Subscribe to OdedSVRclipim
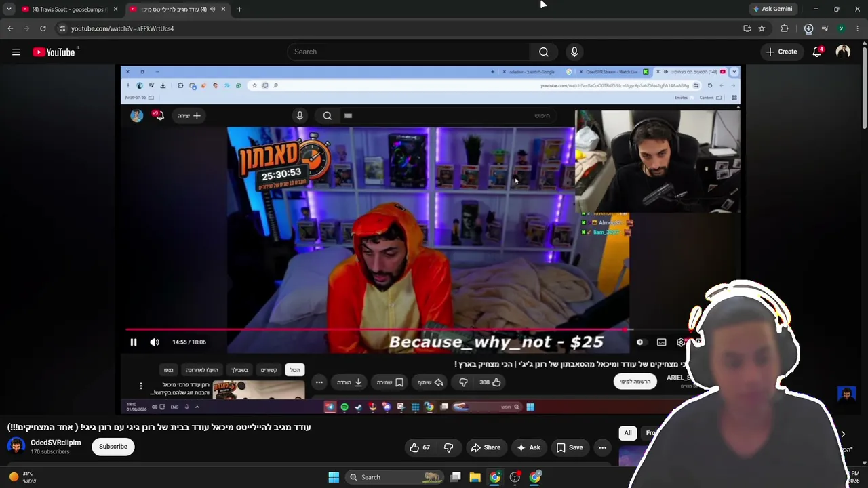The height and width of the screenshot is (488, 868). [113, 447]
